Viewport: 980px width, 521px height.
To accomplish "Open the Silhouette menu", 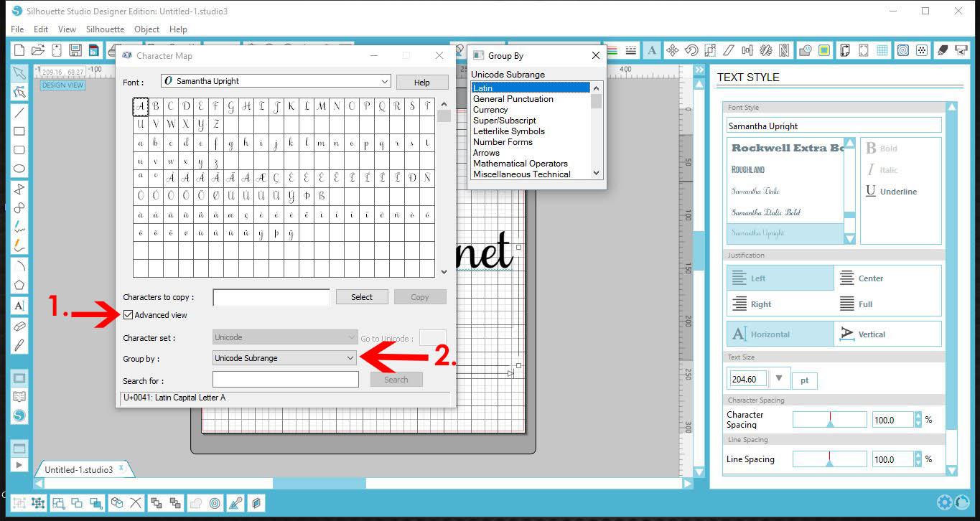I will pyautogui.click(x=105, y=29).
